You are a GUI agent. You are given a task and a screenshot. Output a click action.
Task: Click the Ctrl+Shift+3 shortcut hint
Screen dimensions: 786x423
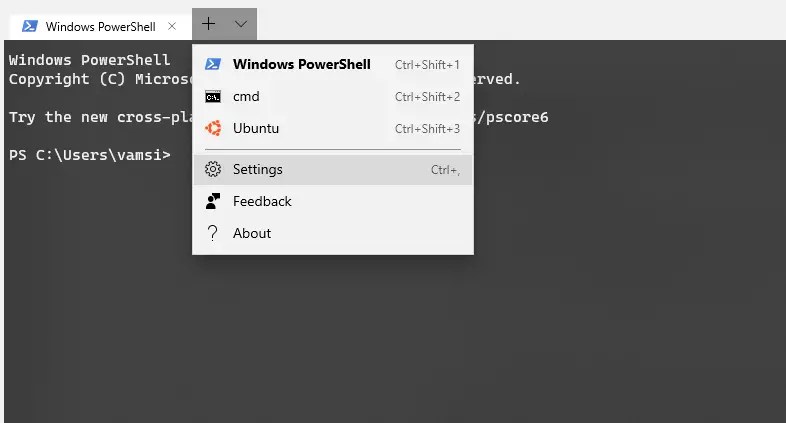click(427, 128)
